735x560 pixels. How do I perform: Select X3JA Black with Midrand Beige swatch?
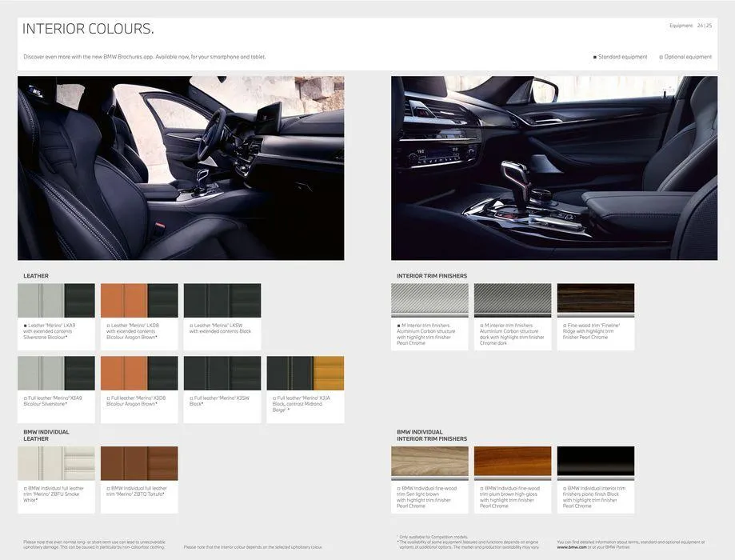306,374
